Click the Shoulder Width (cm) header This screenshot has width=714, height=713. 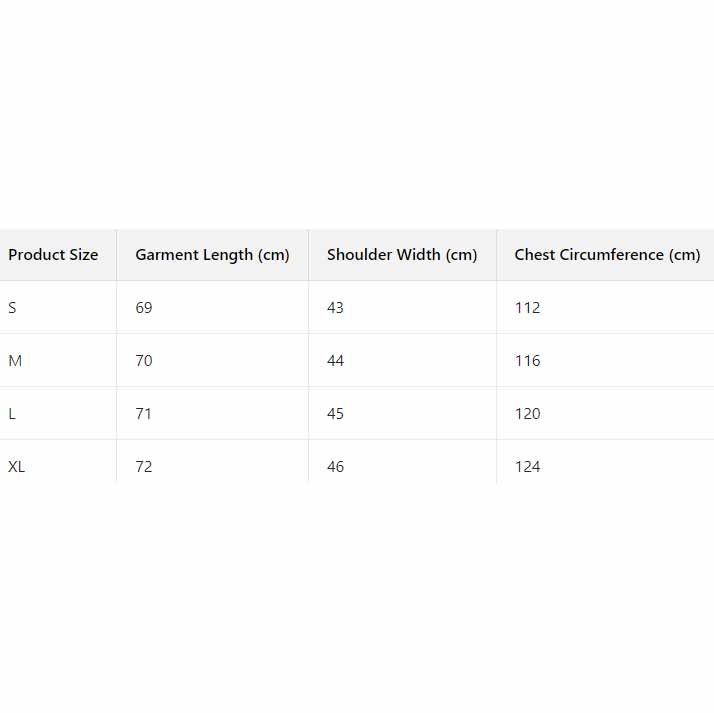402,255
